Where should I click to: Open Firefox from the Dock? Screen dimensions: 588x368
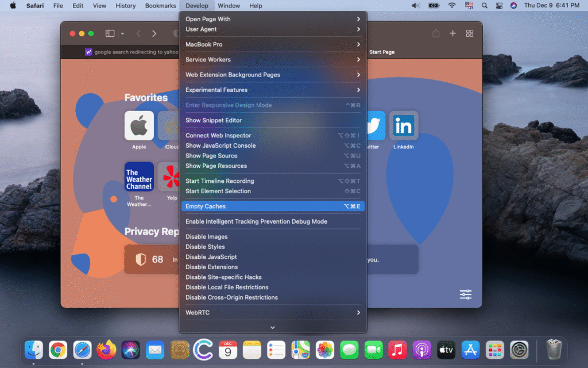point(106,350)
